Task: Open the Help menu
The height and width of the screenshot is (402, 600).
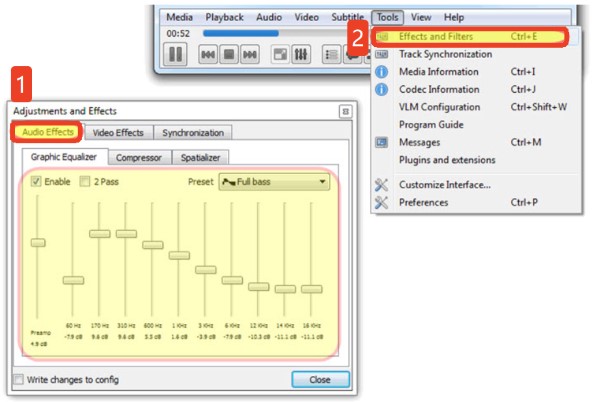Action: (454, 17)
